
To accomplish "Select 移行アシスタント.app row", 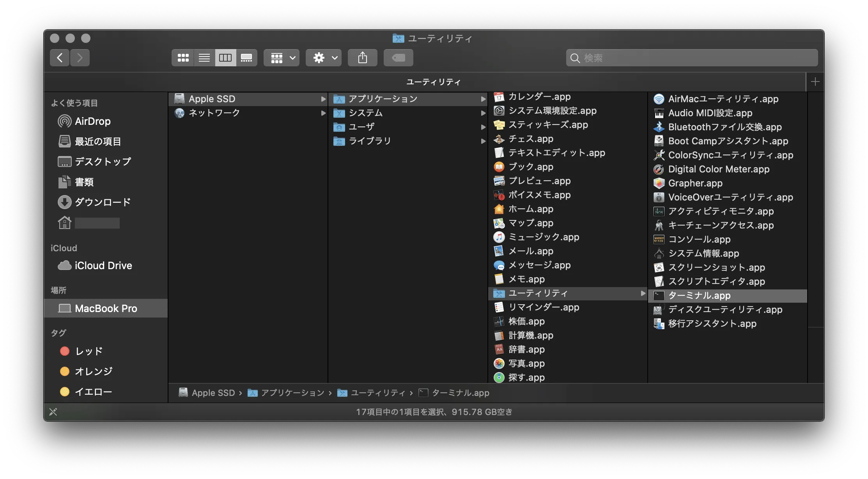I will click(x=728, y=324).
